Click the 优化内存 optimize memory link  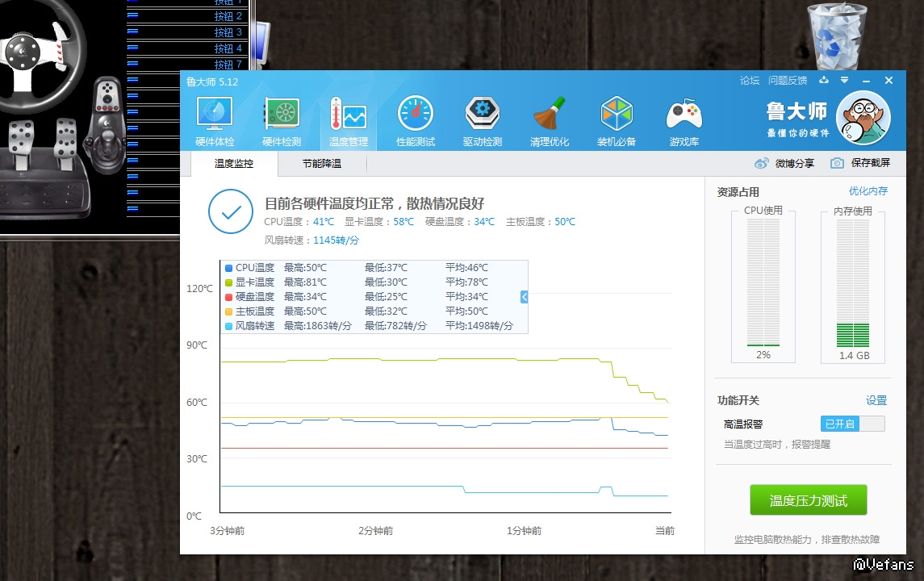tap(868, 191)
